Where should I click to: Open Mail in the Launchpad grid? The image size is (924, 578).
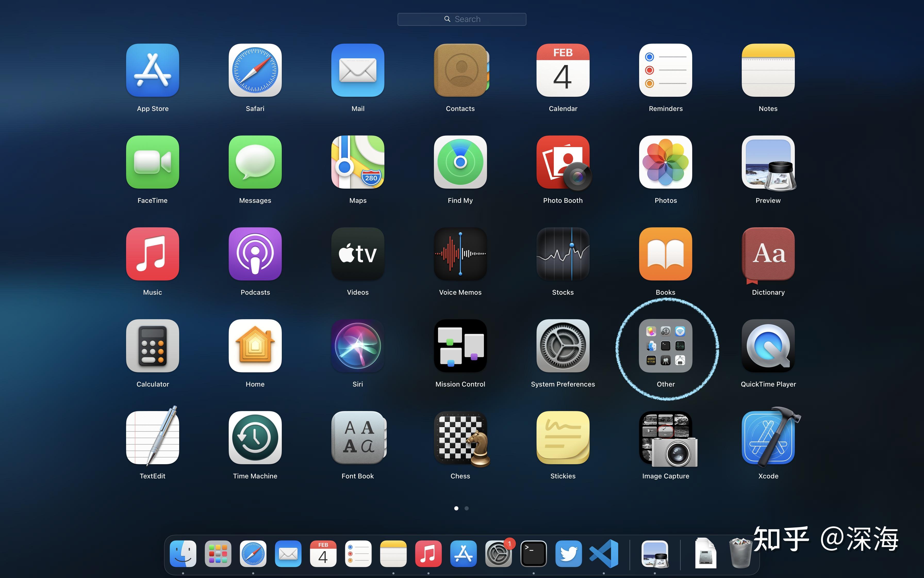click(358, 70)
